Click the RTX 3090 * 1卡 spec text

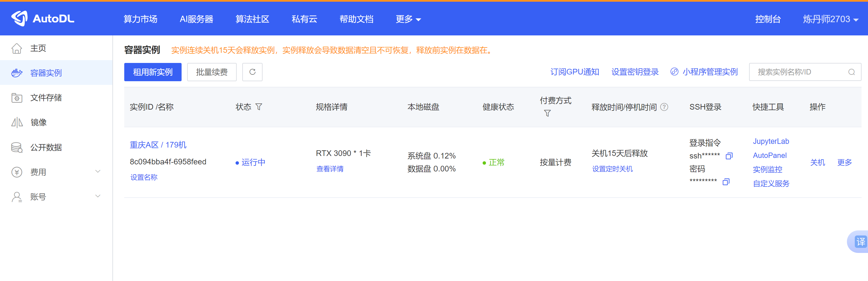click(343, 153)
